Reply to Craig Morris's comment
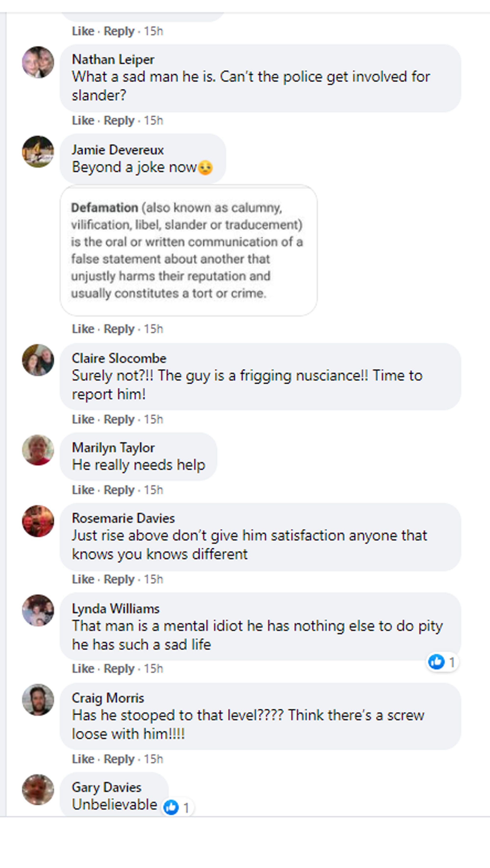This screenshot has width=490, height=868. (x=119, y=759)
